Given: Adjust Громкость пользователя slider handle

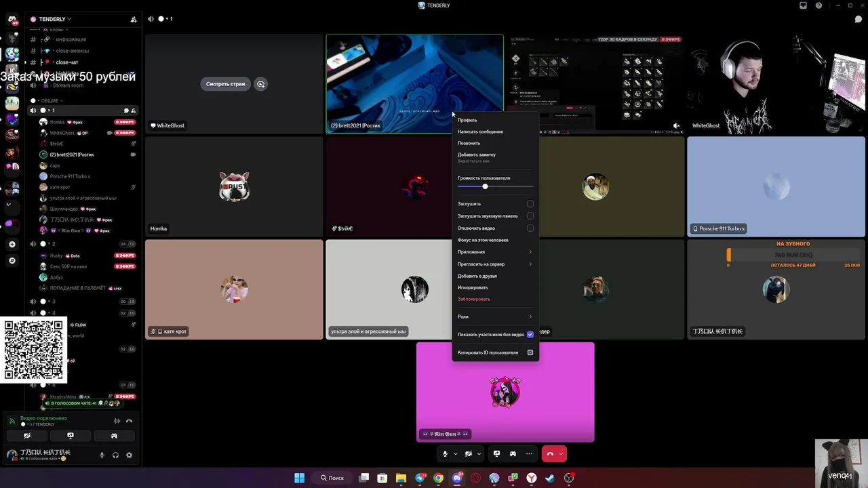Looking at the screenshot, I should pyautogui.click(x=485, y=186).
